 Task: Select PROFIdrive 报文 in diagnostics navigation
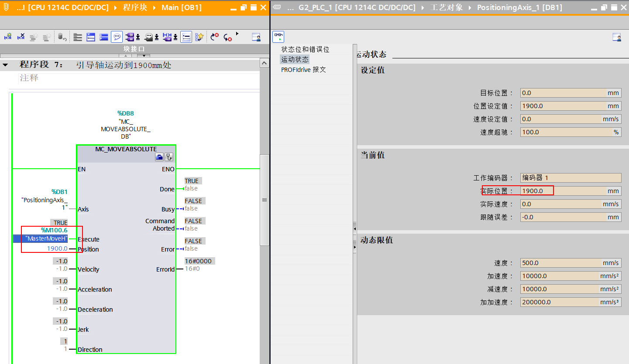coord(303,69)
